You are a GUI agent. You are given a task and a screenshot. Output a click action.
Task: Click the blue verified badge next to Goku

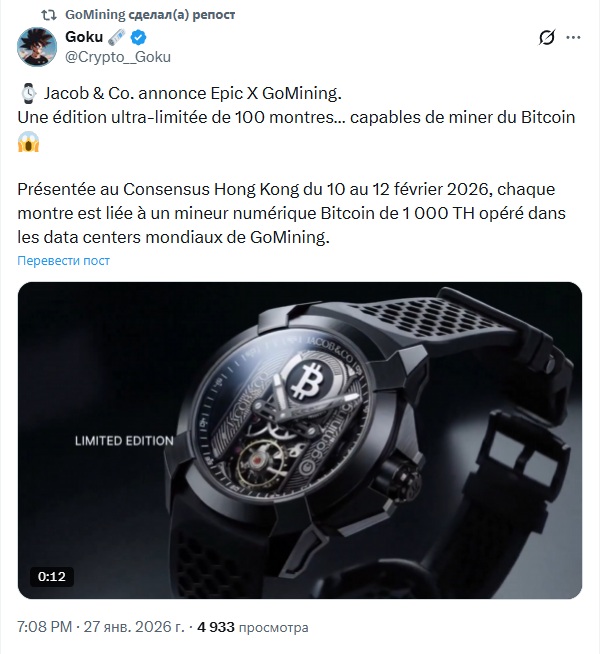[138, 38]
